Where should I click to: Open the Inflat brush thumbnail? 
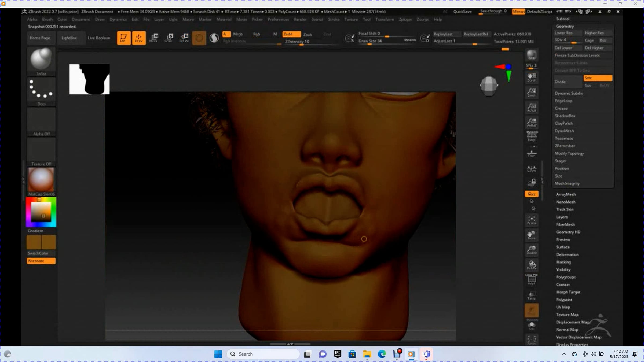(x=41, y=59)
